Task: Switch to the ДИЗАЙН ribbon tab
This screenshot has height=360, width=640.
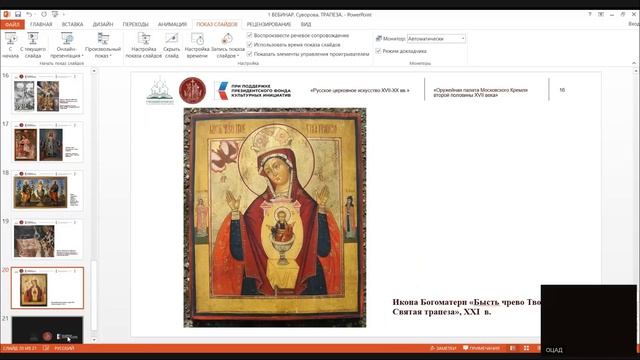Action: pos(103,24)
